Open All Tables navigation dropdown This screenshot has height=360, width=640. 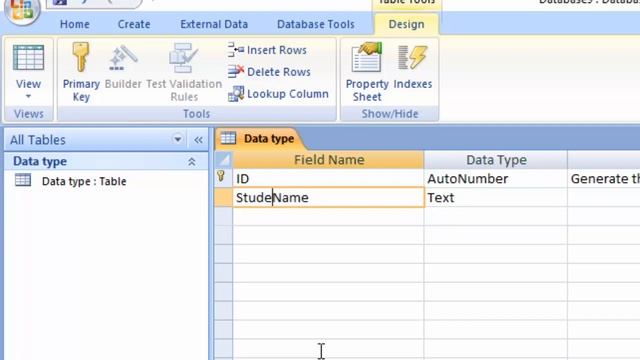click(x=178, y=140)
